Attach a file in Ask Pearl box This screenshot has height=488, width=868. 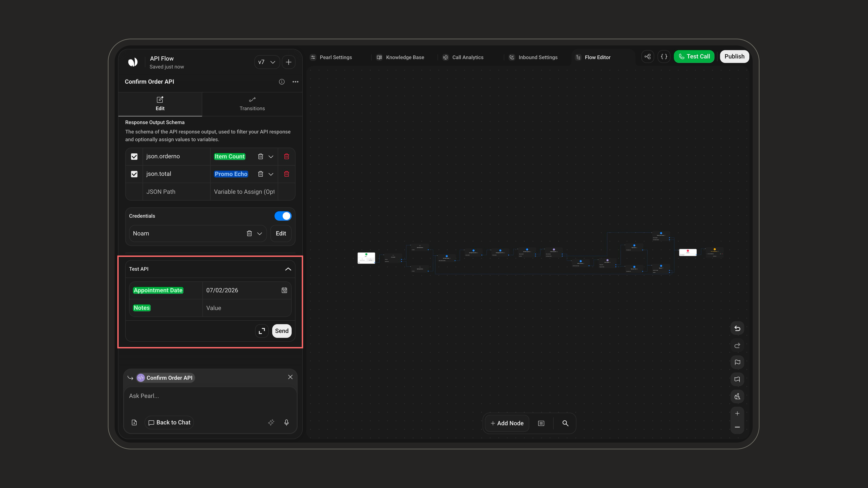pos(134,422)
